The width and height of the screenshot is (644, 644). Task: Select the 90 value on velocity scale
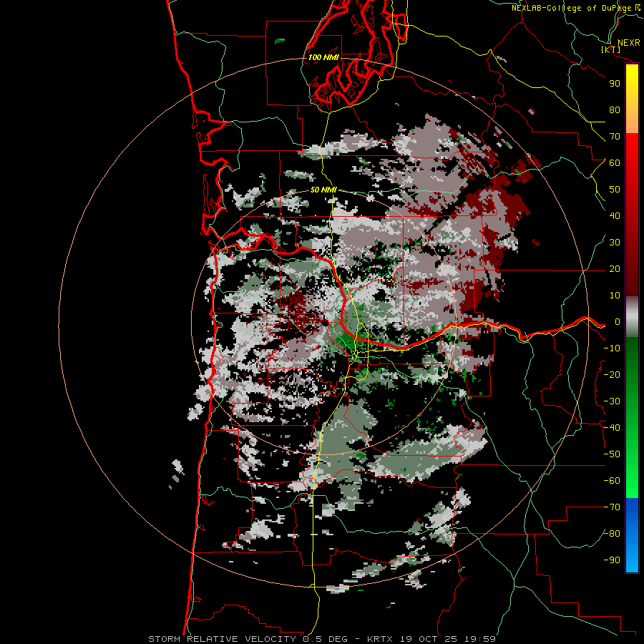615,84
